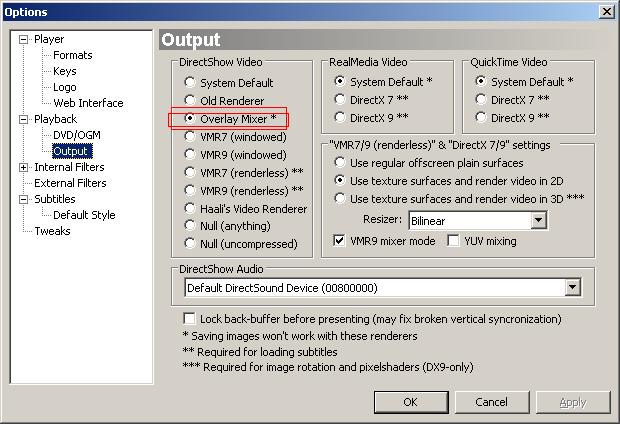Select Null (uncompressed) renderer
This screenshot has height=424, width=620.
coord(241,244)
